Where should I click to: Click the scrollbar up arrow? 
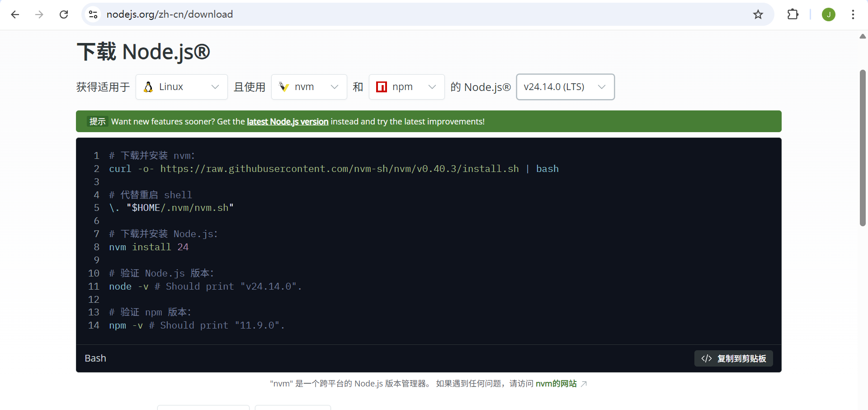pyautogui.click(x=863, y=36)
